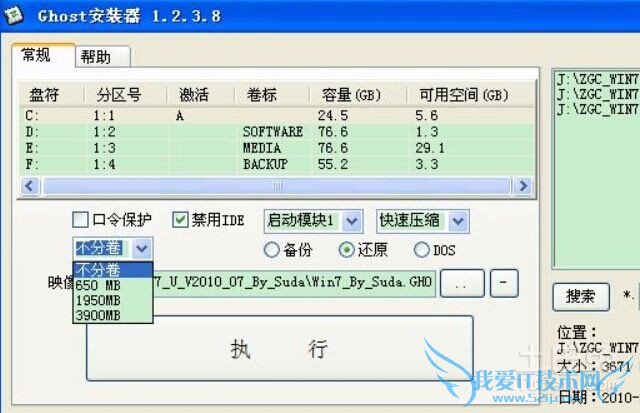Image resolution: width=640 pixels, height=413 pixels.
Task: Select the third J:\ZGC_WIN7 entry in file list
Action: 598,109
